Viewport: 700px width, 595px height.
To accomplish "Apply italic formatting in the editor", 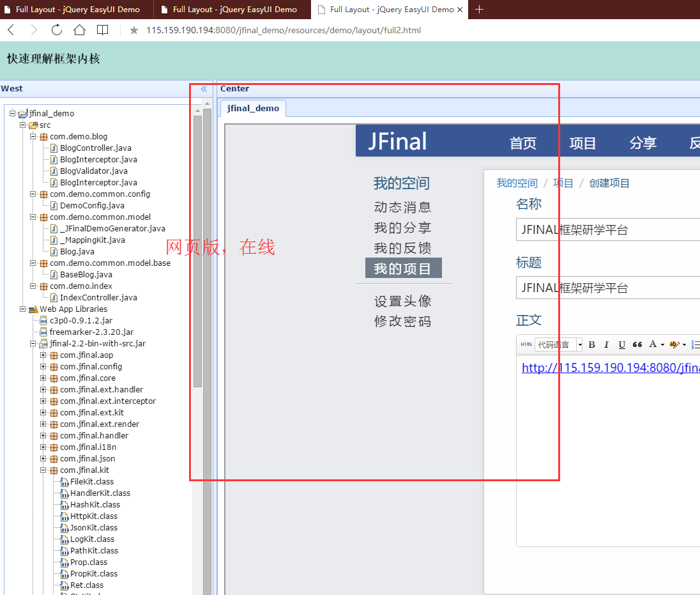I will 606,344.
